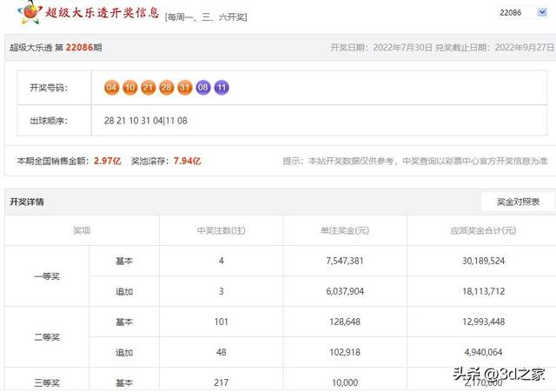The height and width of the screenshot is (392, 556).
Task: Click the 4,940,064 total cell
Action: [483, 352]
